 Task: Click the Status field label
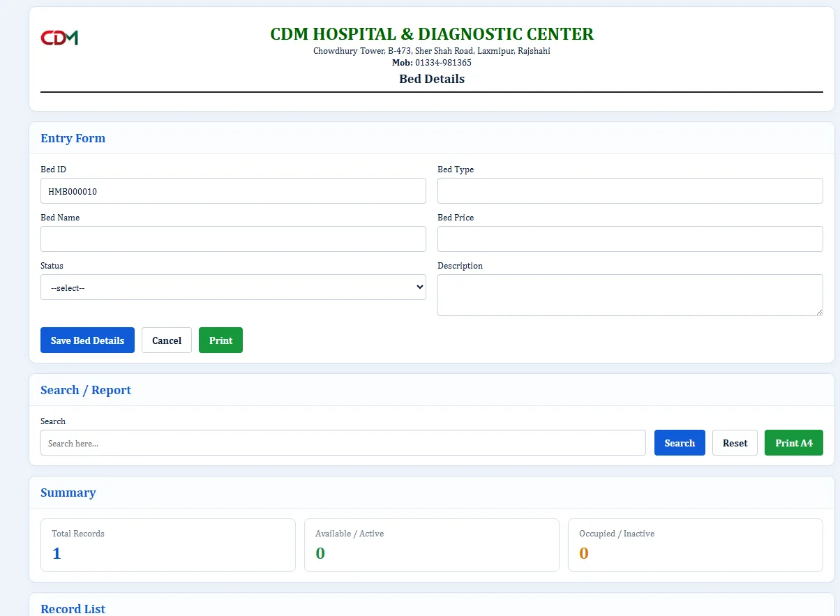tap(52, 266)
